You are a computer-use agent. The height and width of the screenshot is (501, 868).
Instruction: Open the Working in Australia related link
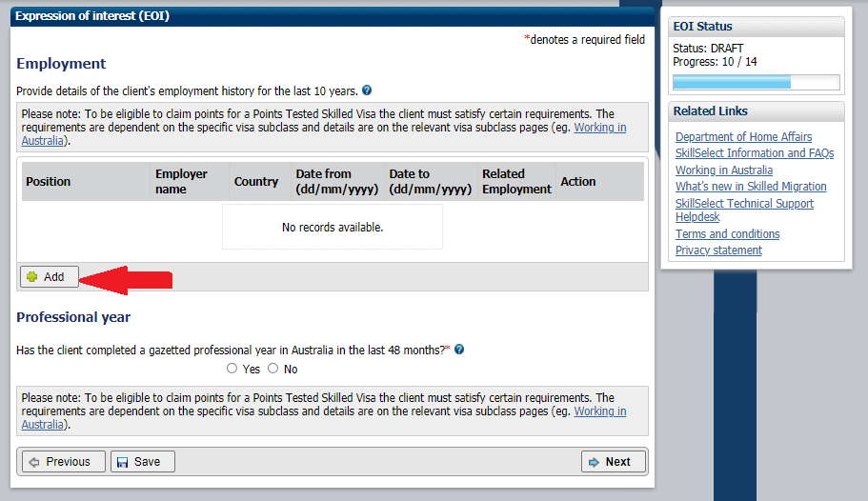click(723, 170)
